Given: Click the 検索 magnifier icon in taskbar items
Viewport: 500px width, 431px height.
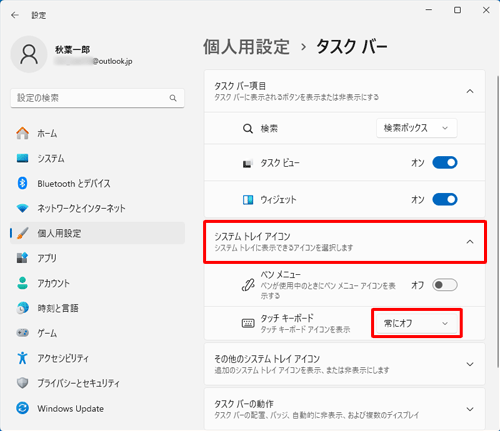Looking at the screenshot, I should click(248, 128).
